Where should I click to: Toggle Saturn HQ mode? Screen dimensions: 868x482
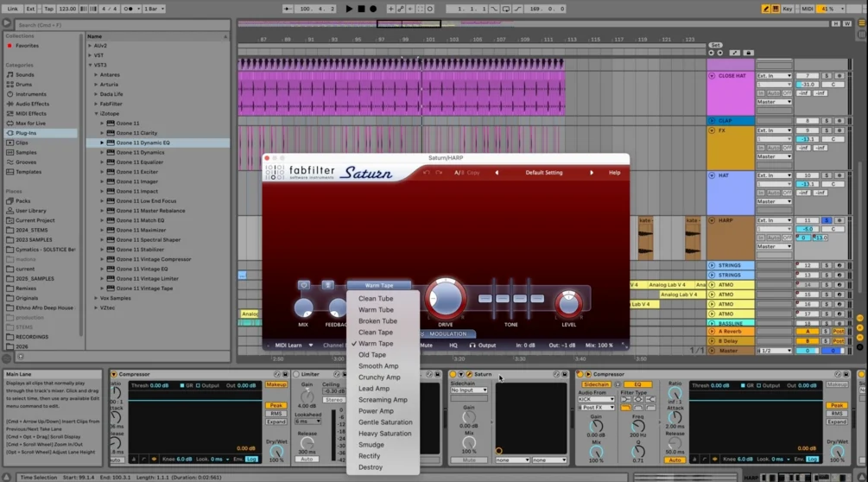[453, 346]
